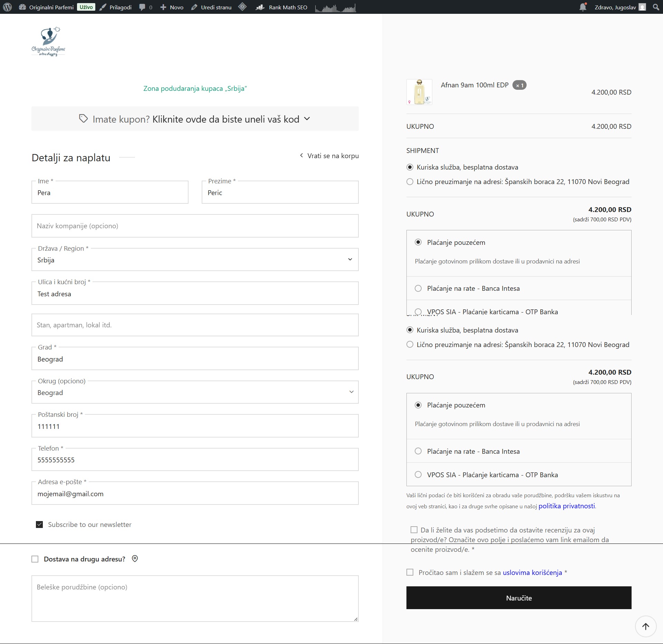The image size is (663, 644).
Task: Click the diamond icon in admin bar
Action: (x=242, y=7)
